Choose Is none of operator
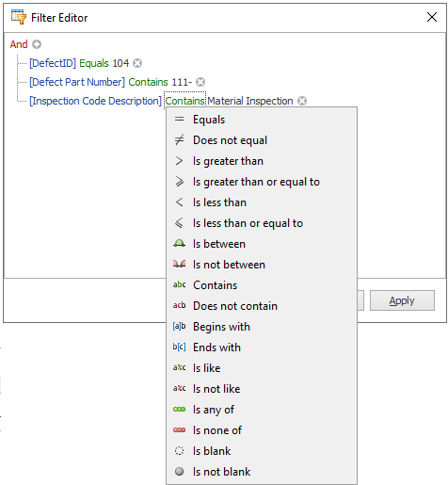The height and width of the screenshot is (485, 448). coord(262,430)
